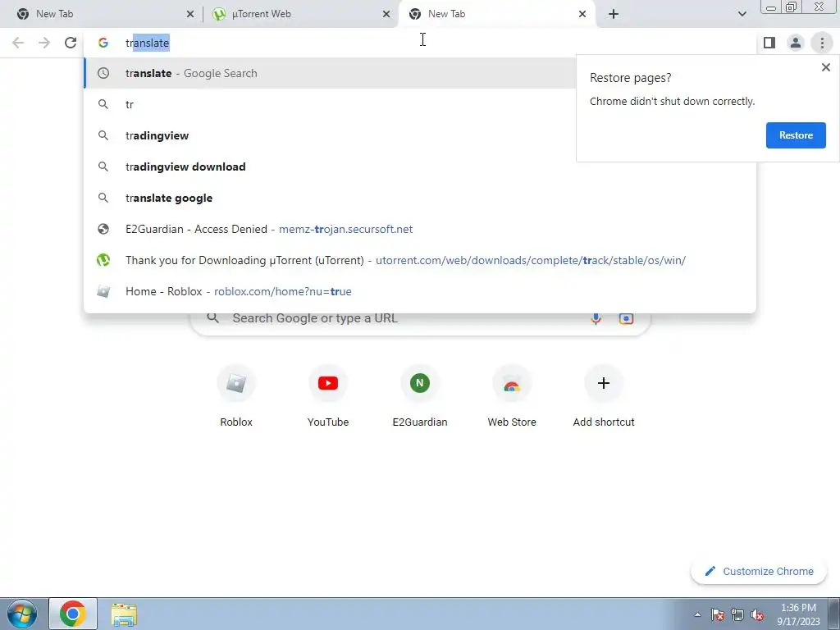
Task: Open the Home - Roblox suggestion
Action: point(420,291)
